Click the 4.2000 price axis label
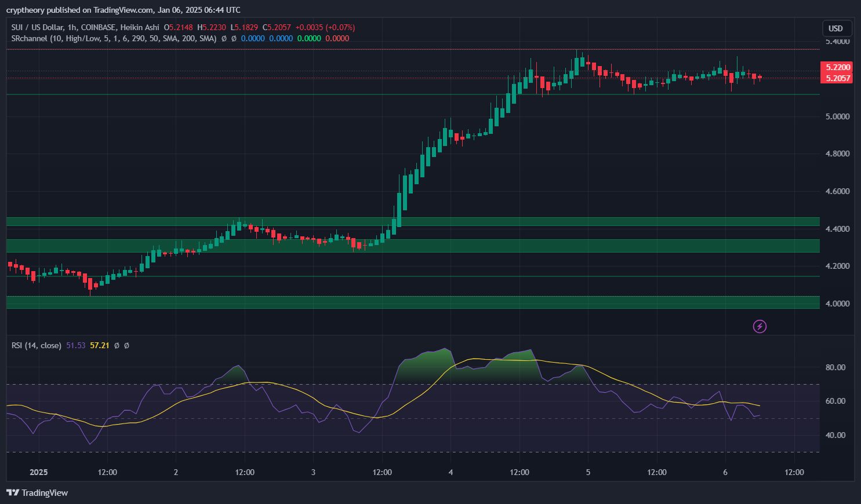The width and height of the screenshot is (861, 504). coord(837,266)
